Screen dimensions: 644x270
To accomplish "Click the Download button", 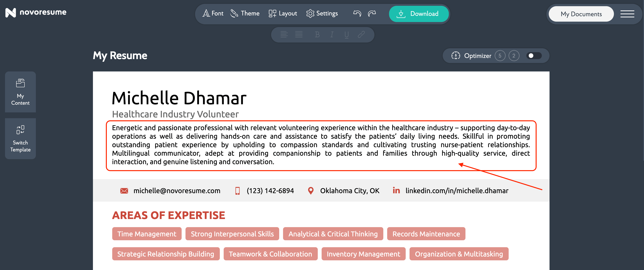I will point(419,14).
